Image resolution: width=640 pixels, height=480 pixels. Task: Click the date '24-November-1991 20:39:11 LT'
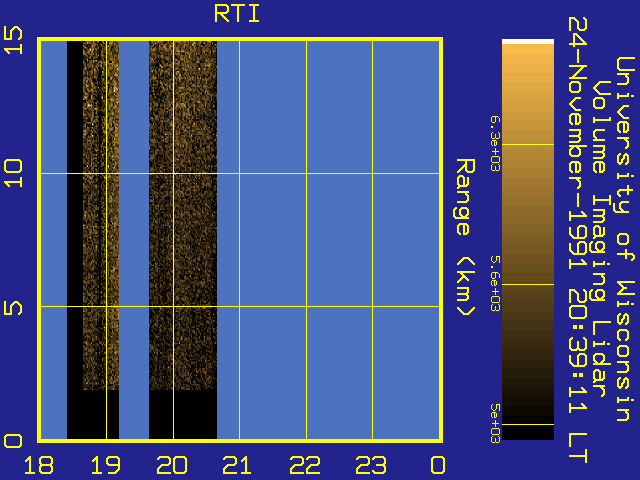(578, 240)
